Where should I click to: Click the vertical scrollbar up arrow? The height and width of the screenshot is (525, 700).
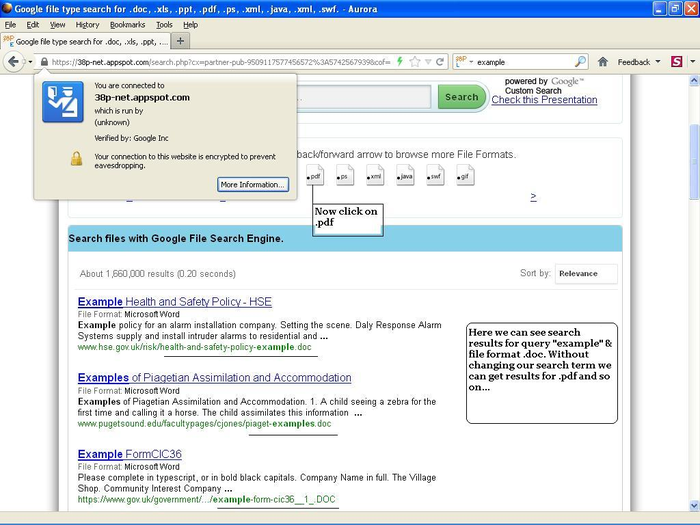click(694, 81)
